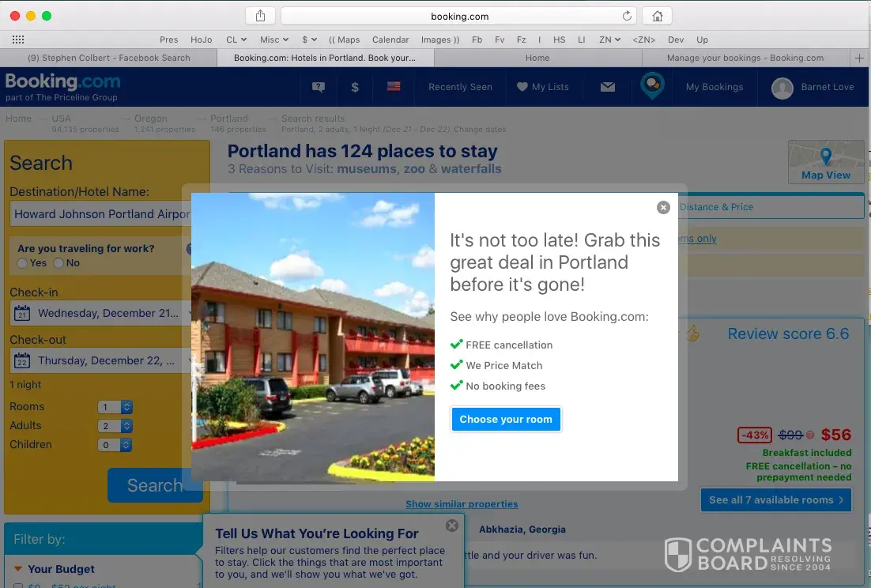Switch to Stephen Colbert Facebook Search tab
Screen dimensions: 871x588
[109, 58]
